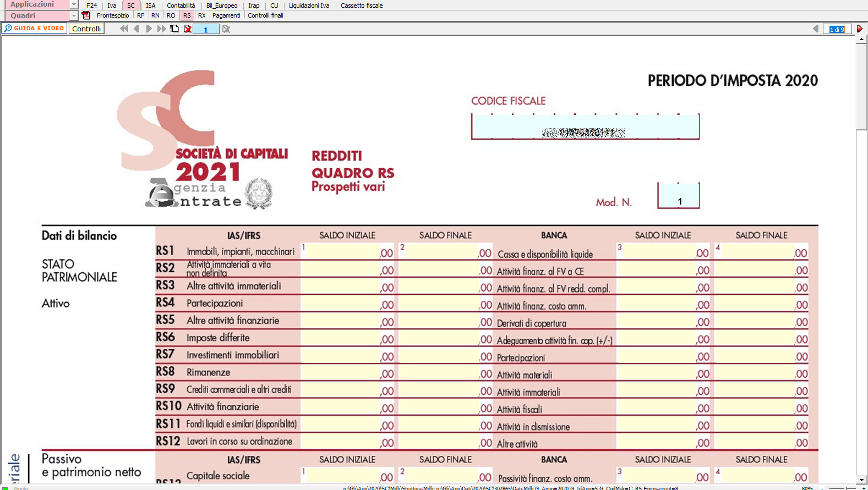The height and width of the screenshot is (490, 868).
Task: Open Guida e Video help button
Action: point(34,28)
